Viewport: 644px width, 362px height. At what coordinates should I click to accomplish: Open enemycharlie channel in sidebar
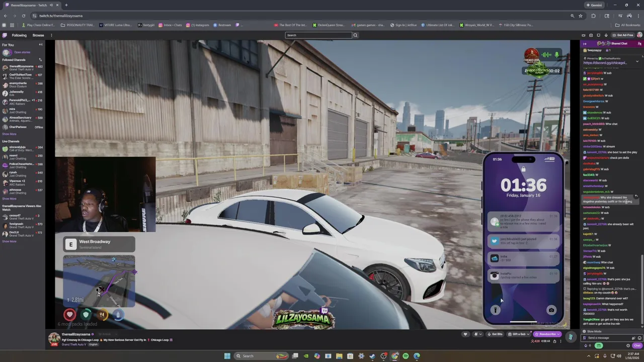tap(23, 84)
